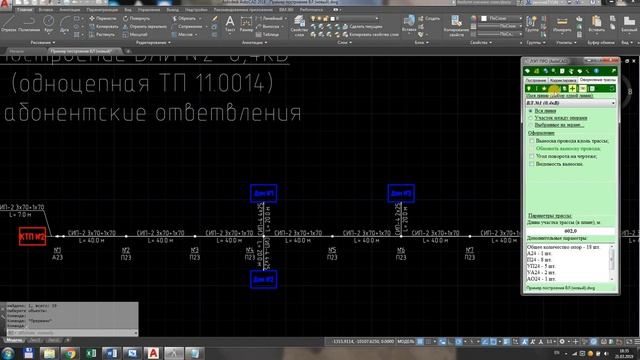This screenshot has height=360, width=640.
Task: Select the Отрезок (line) drawing tool
Action: [8, 23]
